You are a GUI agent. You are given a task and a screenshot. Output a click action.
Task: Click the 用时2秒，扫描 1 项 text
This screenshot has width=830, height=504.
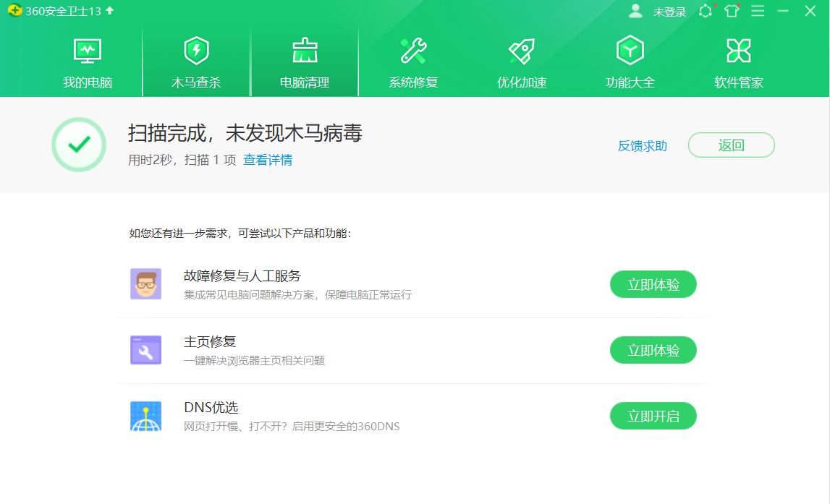pos(182,160)
